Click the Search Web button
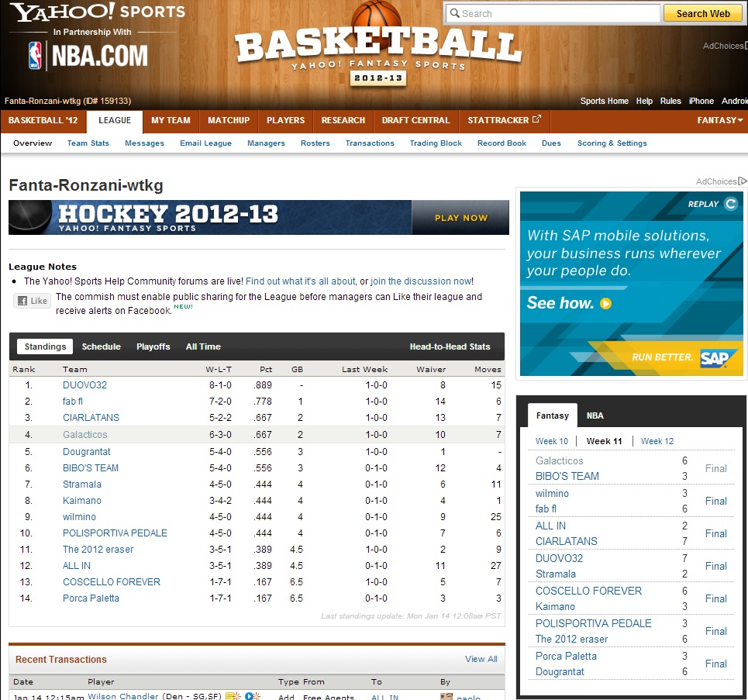 702,13
